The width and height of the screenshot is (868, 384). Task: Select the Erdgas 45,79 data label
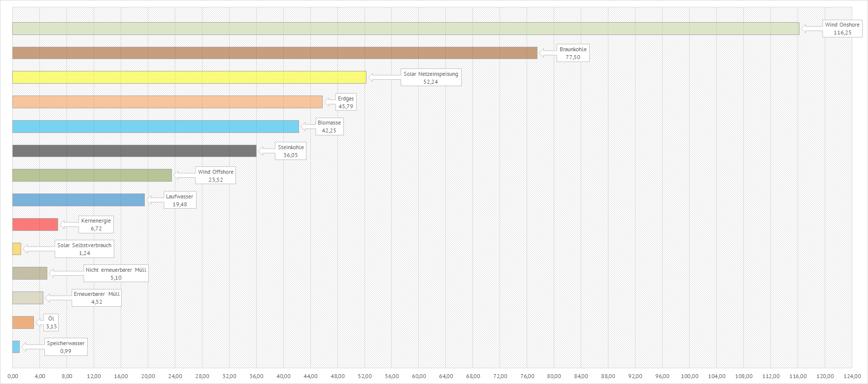coord(346,102)
